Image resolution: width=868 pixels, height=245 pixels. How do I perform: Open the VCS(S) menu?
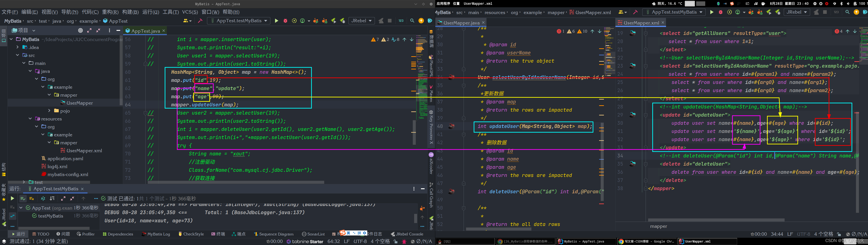click(190, 12)
